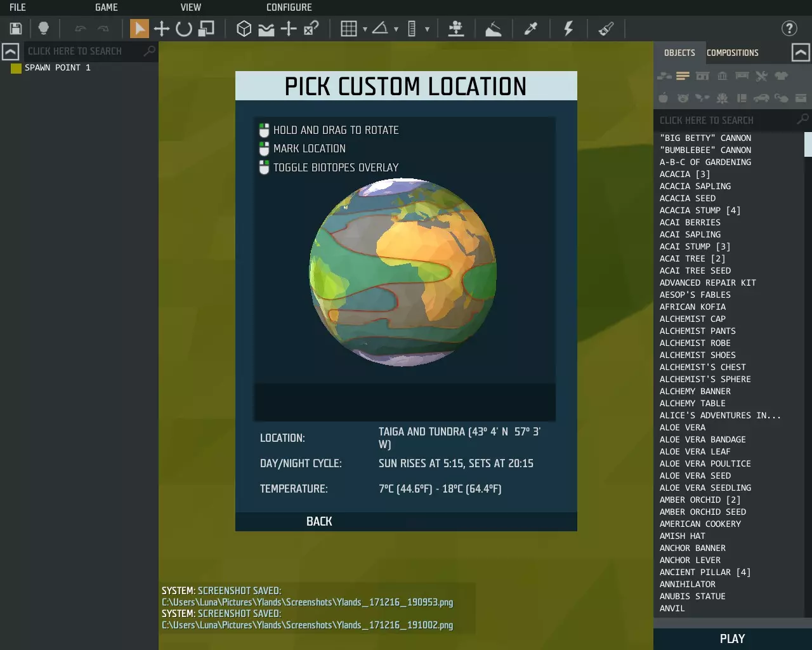Toggle the active arrow selection tool
Image resolution: width=812 pixels, height=650 pixels.
click(139, 29)
